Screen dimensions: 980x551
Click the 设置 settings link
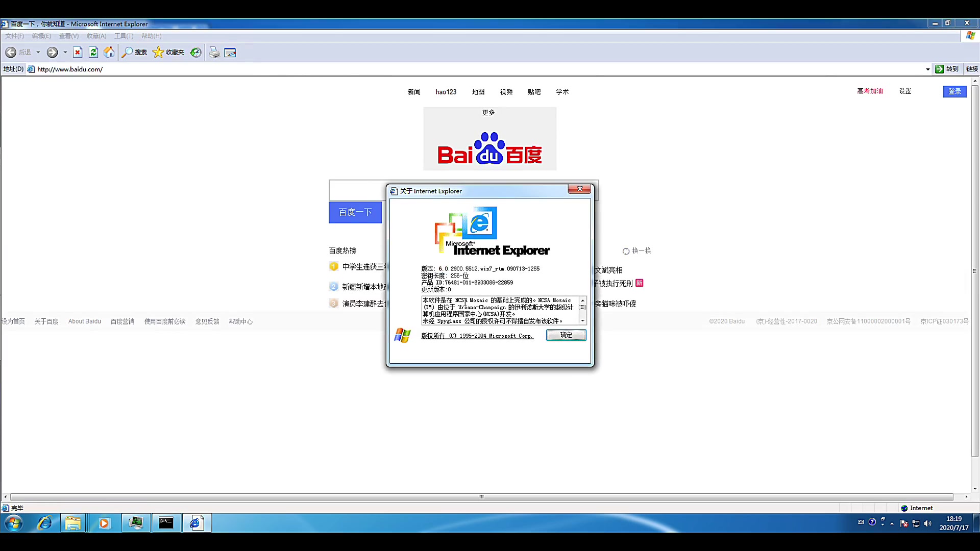click(905, 91)
